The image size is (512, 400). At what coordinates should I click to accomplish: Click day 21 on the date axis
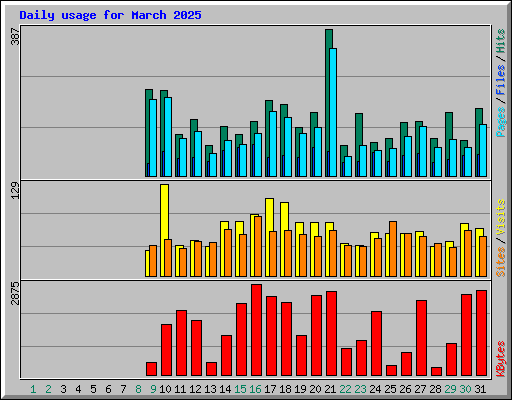click(330, 389)
